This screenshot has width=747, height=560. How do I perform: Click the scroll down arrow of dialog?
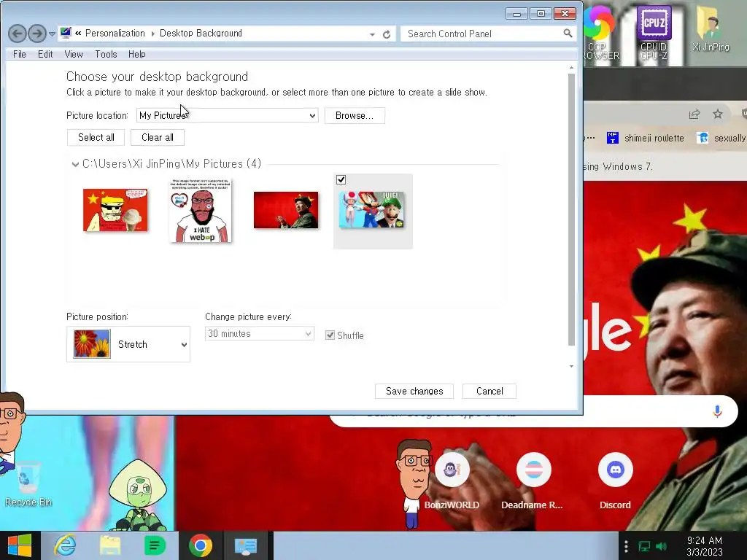click(x=572, y=366)
